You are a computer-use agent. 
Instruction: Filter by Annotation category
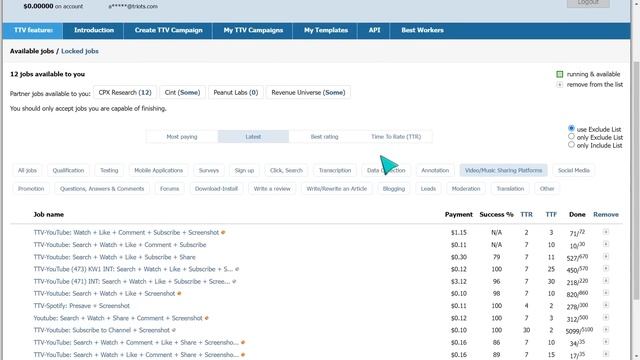435,170
